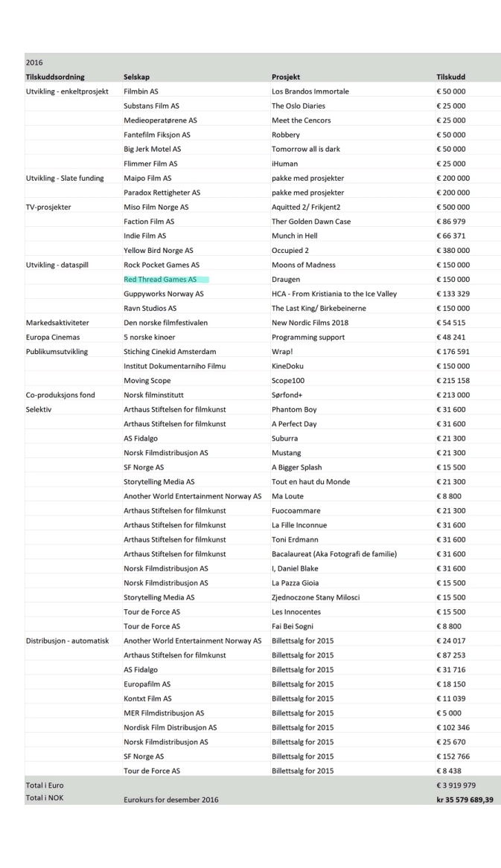Select Utvikling - dataspill category cell
This screenshot has height=868, width=501.
click(57, 265)
